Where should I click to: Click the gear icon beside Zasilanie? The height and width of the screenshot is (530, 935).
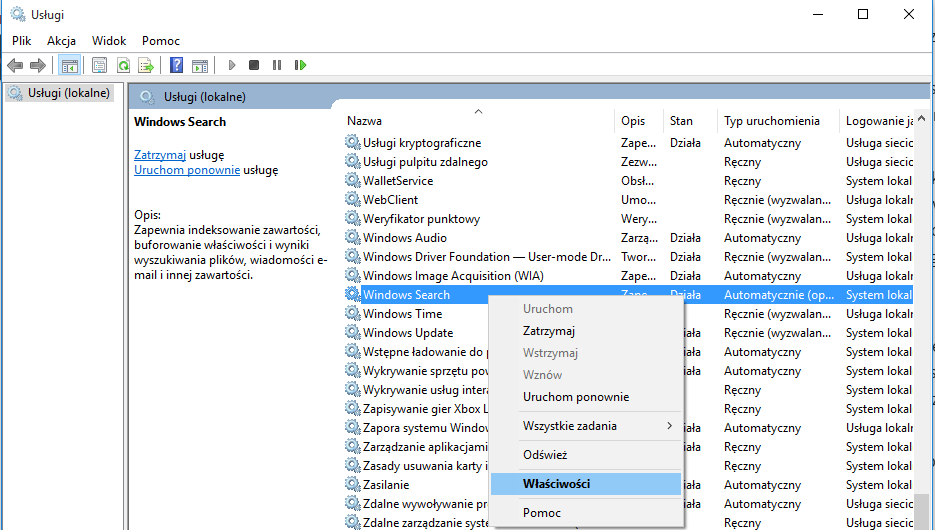pyautogui.click(x=352, y=484)
